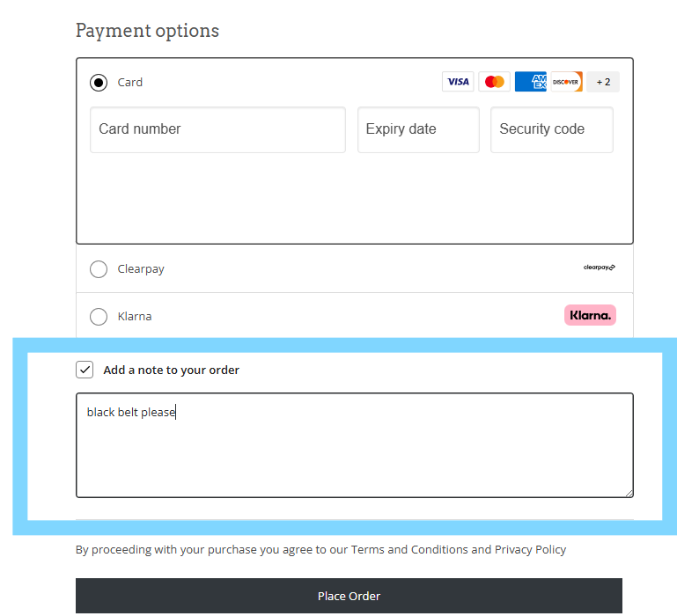The image size is (677, 616).
Task: Click the textarea resize handle corner
Action: point(629,493)
